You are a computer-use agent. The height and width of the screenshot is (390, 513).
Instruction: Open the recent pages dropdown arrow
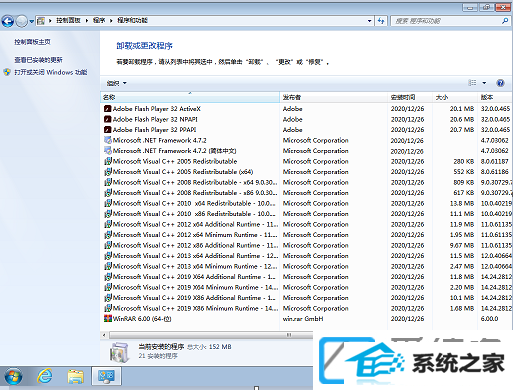point(31,21)
